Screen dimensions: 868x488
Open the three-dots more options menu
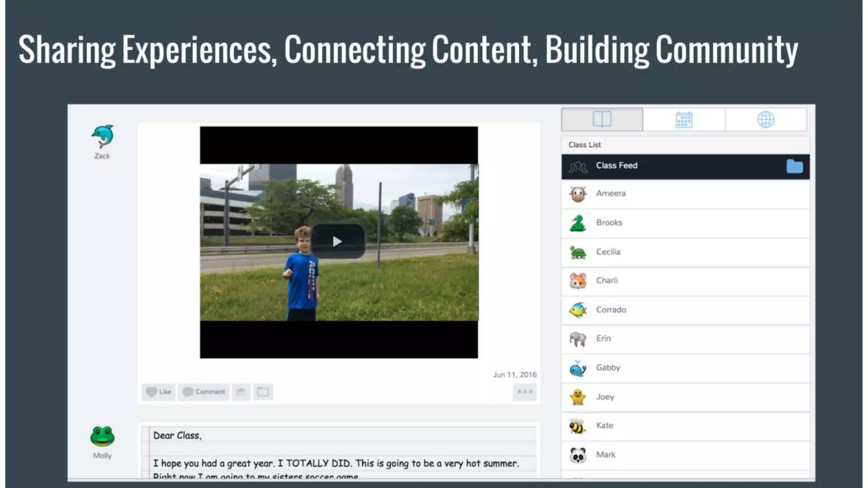pos(525,392)
